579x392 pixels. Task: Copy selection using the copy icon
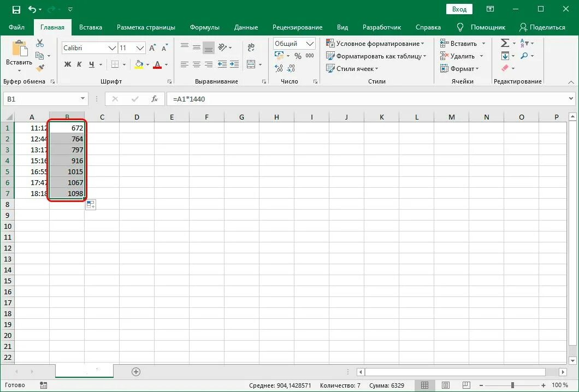tap(39, 56)
